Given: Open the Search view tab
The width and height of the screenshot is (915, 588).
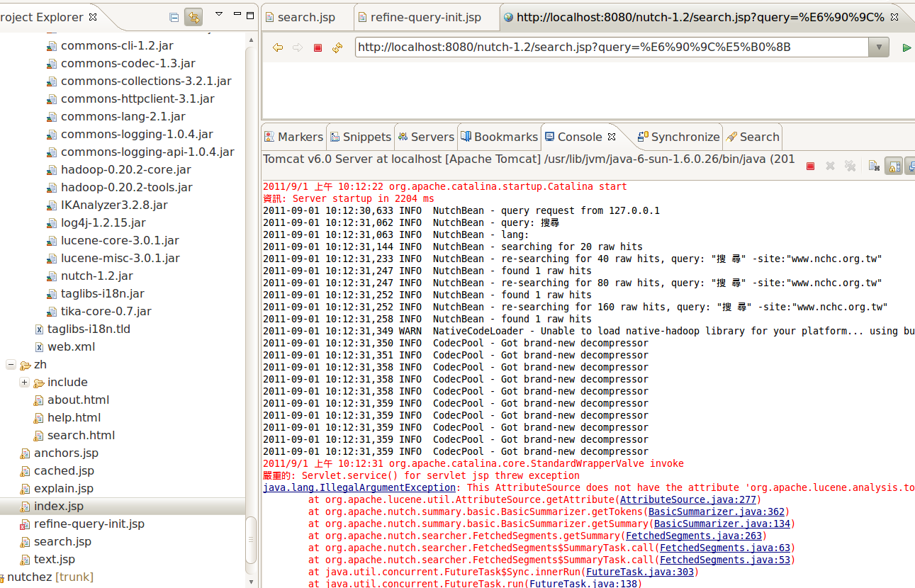Looking at the screenshot, I should coord(752,137).
